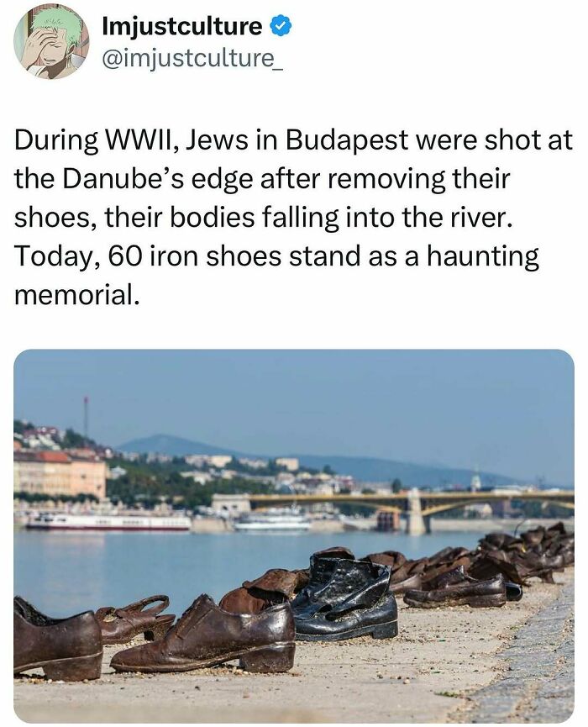588x727 pixels.
Task: Open the @imjustculture_ handle link
Action: pos(192,60)
